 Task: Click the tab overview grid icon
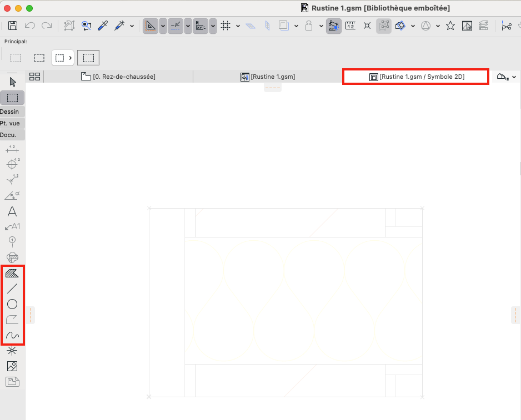coord(34,77)
